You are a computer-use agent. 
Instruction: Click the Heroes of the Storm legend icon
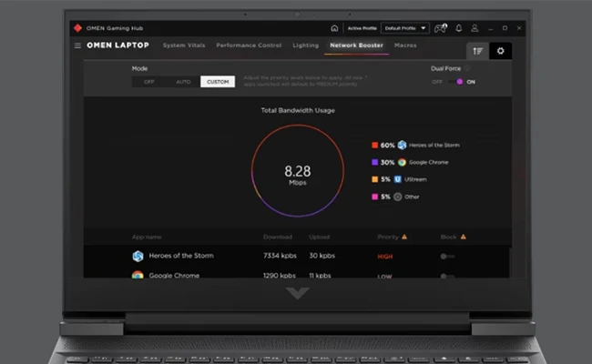pos(402,145)
